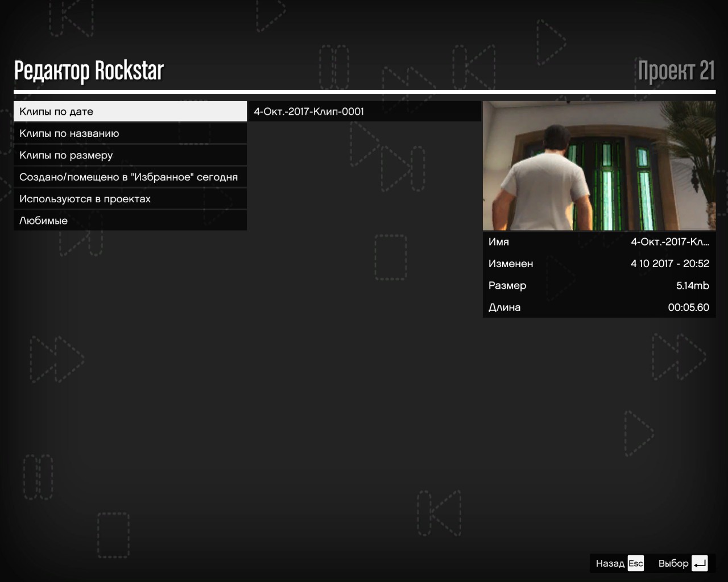Click the 'Длина' row showing 00:05.60
The width and height of the screenshot is (728, 582).
coord(599,307)
